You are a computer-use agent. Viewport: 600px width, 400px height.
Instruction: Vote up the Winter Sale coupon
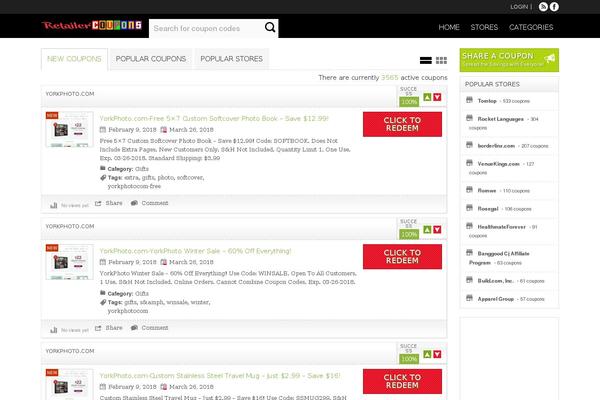(x=427, y=230)
